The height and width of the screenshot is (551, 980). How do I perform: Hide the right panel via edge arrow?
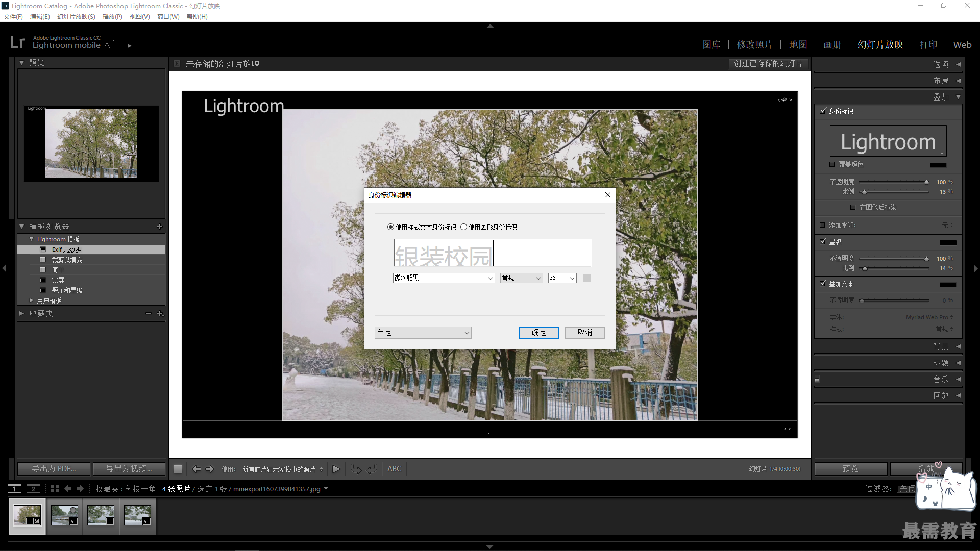(976, 268)
